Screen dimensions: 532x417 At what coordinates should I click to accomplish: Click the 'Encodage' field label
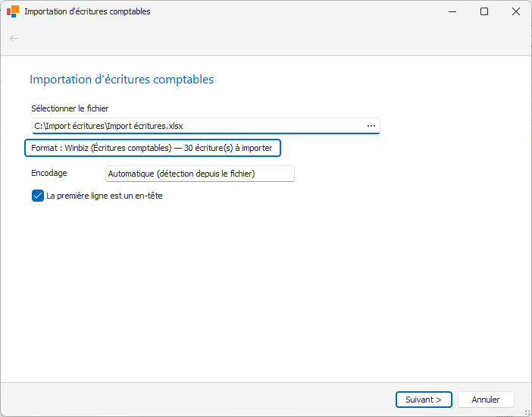pyautogui.click(x=49, y=173)
